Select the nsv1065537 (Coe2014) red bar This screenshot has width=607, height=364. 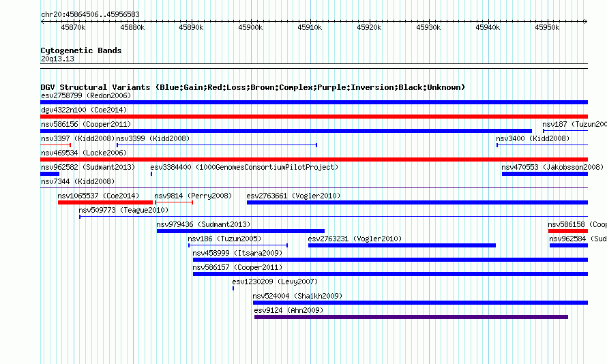pyautogui.click(x=105, y=202)
